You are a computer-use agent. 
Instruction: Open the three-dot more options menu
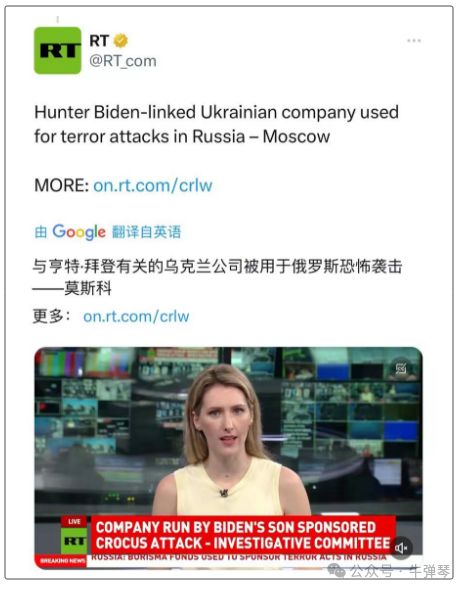tap(414, 41)
